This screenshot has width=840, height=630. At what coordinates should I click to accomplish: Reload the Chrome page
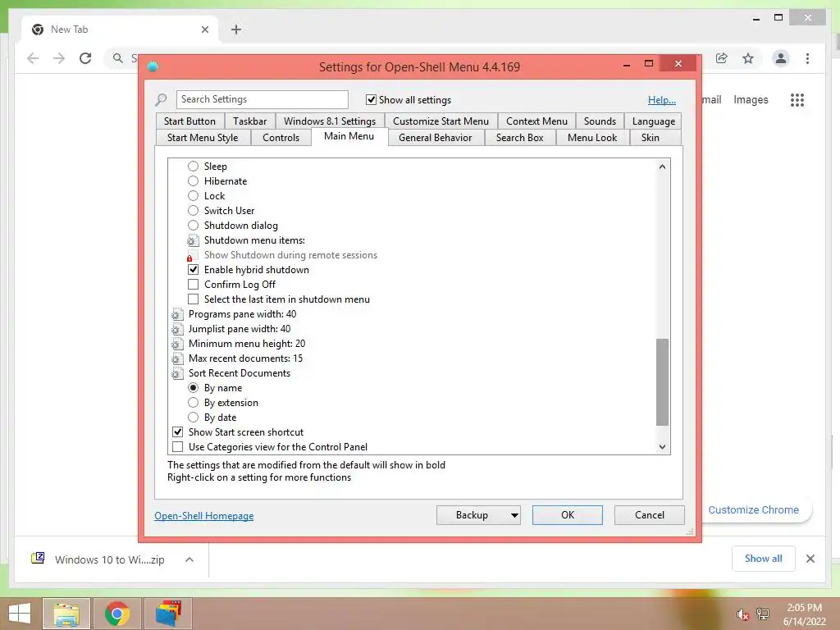(85, 58)
